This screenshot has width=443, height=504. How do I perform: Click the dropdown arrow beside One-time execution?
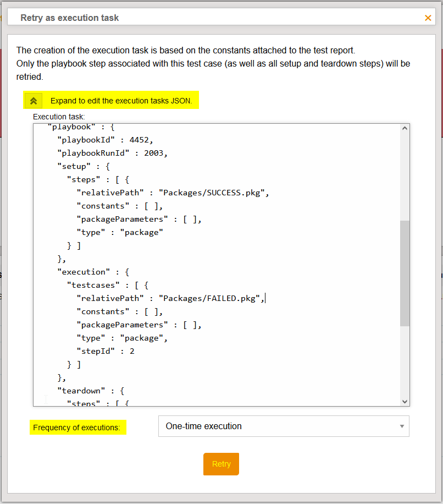pos(402,426)
